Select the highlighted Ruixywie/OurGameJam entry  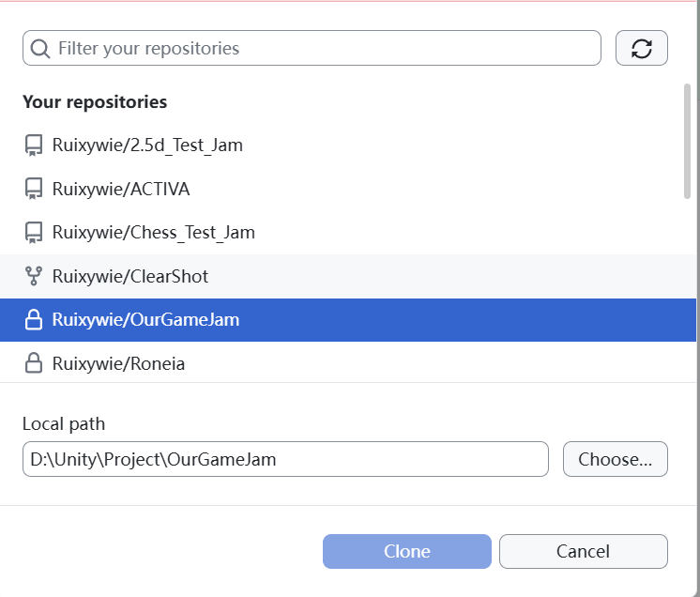tap(145, 320)
